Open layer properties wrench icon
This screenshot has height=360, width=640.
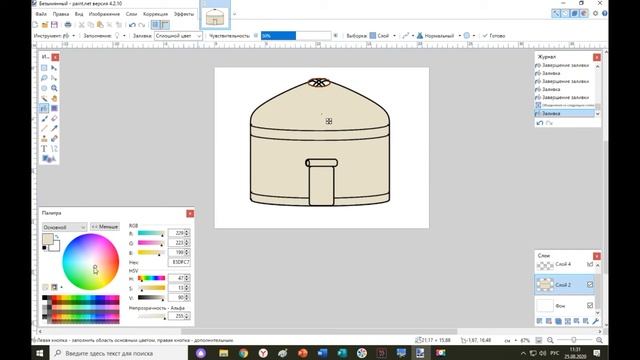596,321
